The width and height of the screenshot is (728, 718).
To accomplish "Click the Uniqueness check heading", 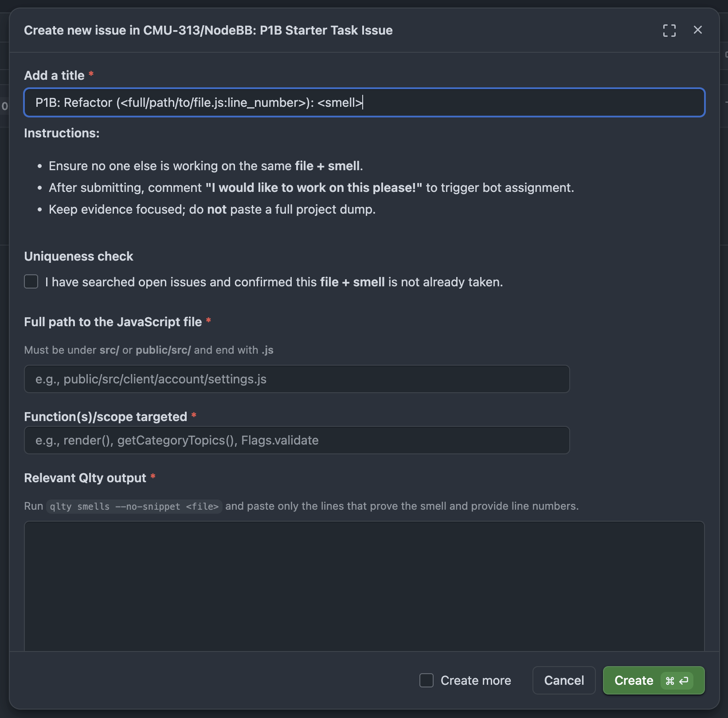I will click(78, 256).
